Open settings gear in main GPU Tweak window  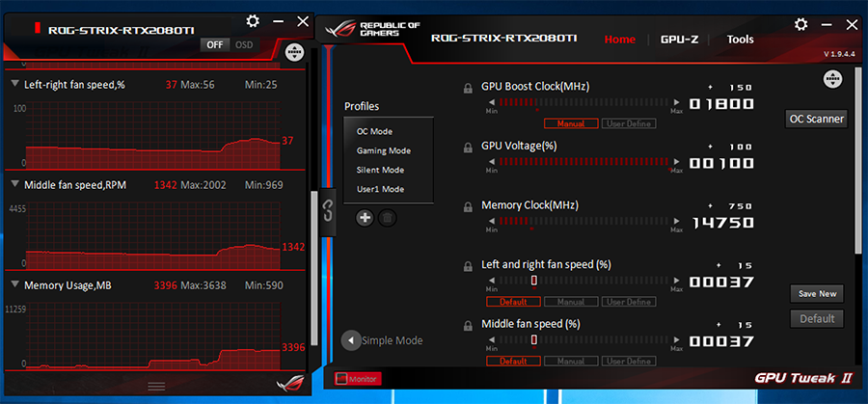click(x=800, y=24)
